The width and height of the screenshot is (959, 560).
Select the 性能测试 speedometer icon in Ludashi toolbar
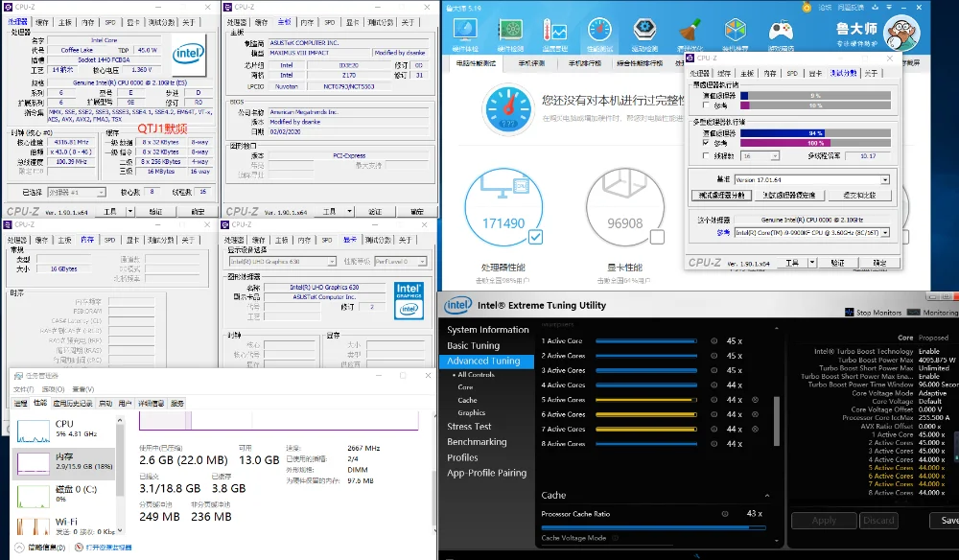coord(599,31)
